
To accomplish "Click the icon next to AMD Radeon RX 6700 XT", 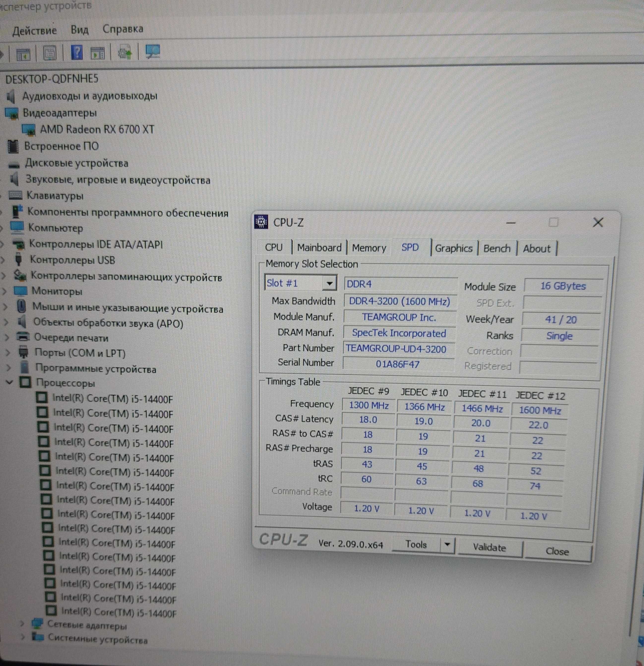I will tap(29, 130).
